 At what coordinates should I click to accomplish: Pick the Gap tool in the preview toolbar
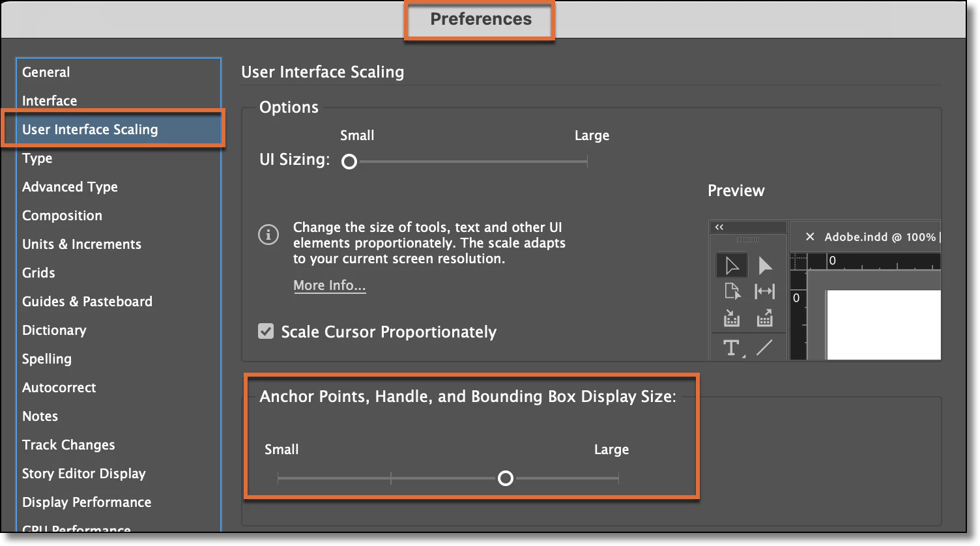point(765,291)
